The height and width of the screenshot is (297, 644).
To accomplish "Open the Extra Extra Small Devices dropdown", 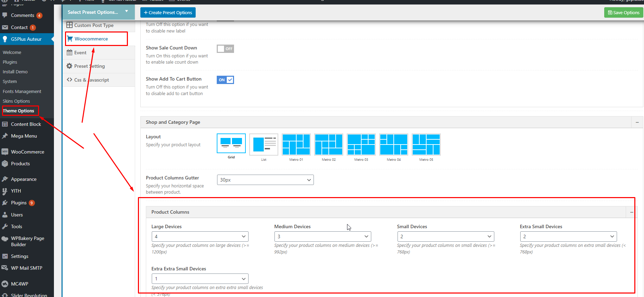I will tap(200, 279).
